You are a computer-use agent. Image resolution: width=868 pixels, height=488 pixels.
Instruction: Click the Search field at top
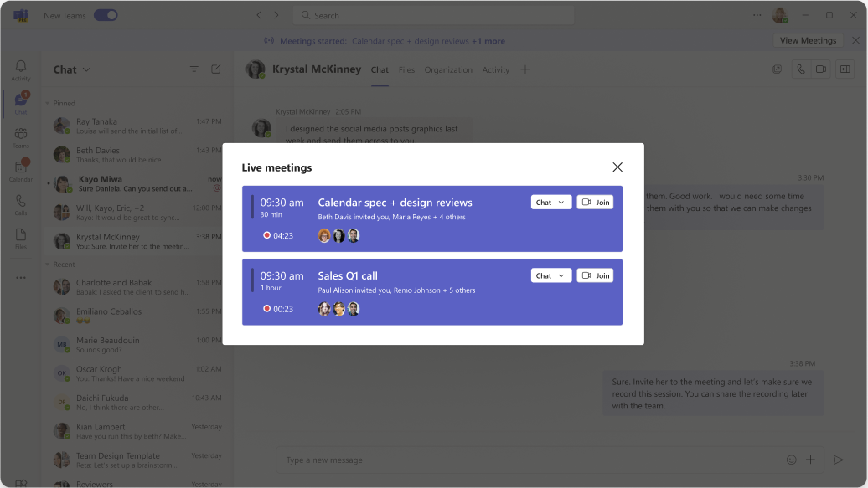click(434, 15)
